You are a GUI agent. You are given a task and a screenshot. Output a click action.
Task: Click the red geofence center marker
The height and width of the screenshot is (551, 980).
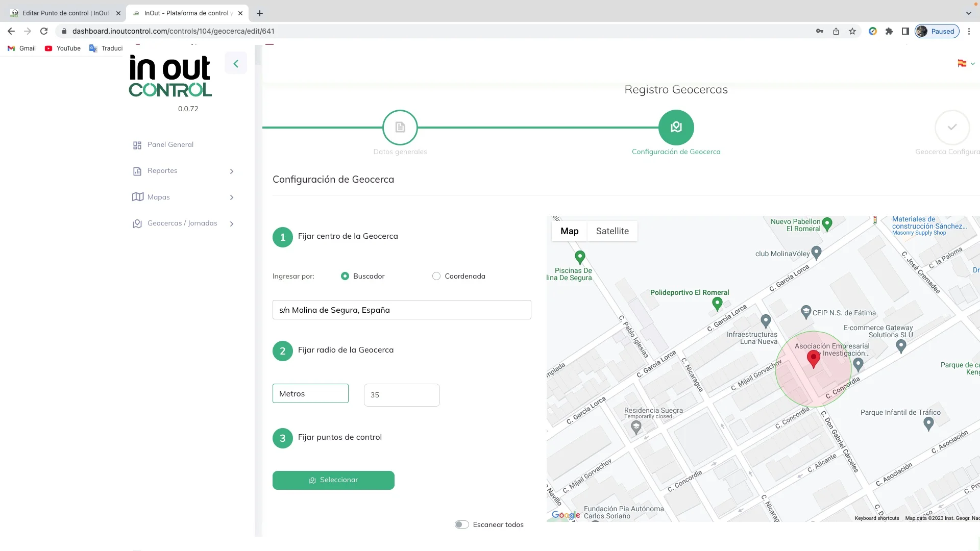coord(814,359)
